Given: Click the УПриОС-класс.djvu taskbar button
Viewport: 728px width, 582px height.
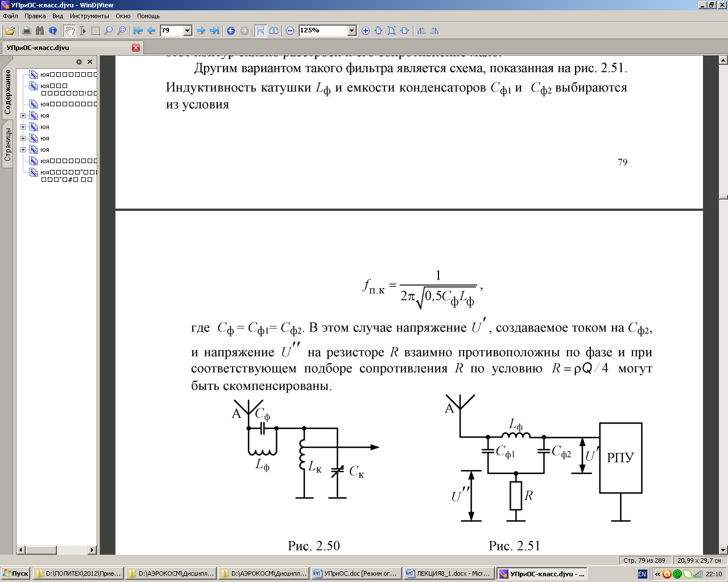Looking at the screenshot, I should coord(541,574).
